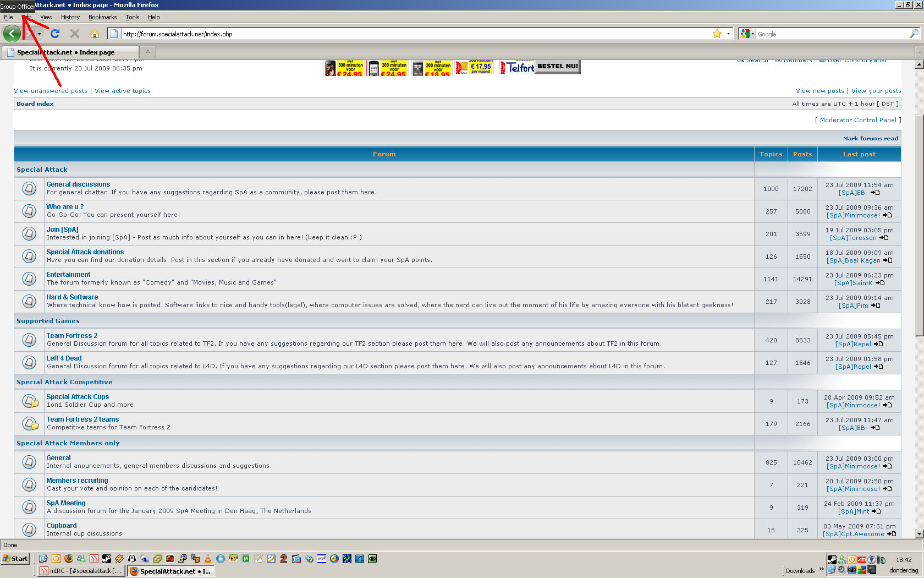Open the Help menu
This screenshot has width=924, height=578.
[x=154, y=17]
